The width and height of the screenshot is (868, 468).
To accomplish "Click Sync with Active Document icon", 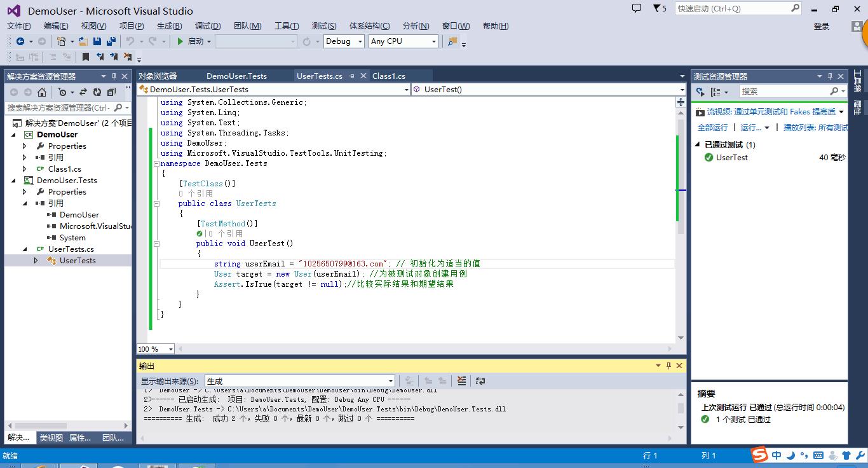I will 83,92.
